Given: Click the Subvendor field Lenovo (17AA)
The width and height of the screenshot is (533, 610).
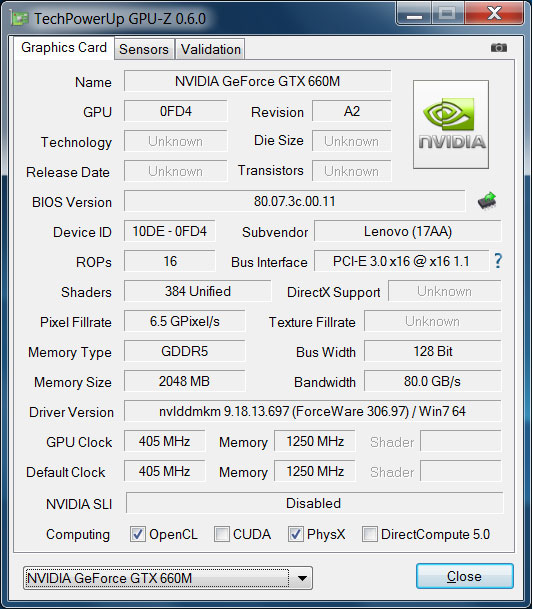Looking at the screenshot, I should 408,231.
